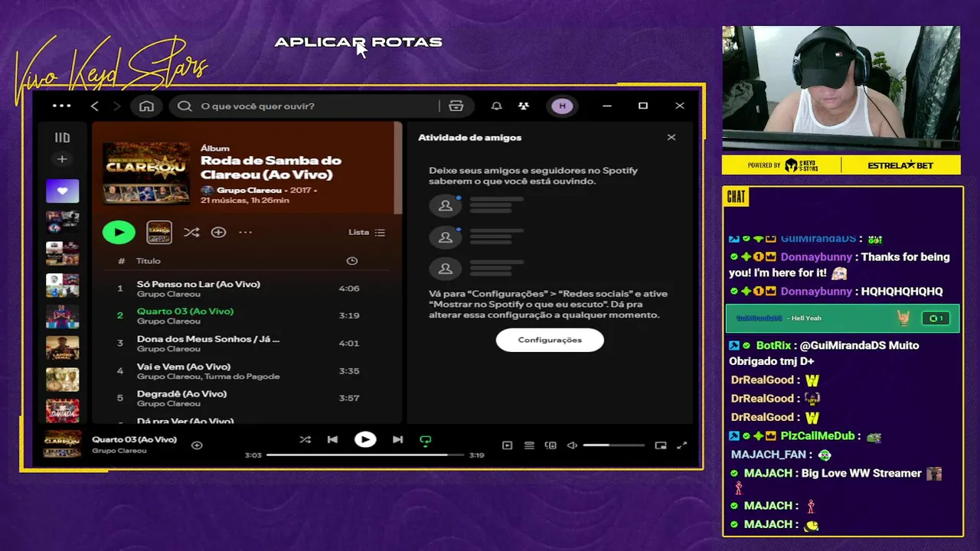The image size is (980, 551).
Task: Click the plus button to create a playlist
Action: (x=62, y=159)
